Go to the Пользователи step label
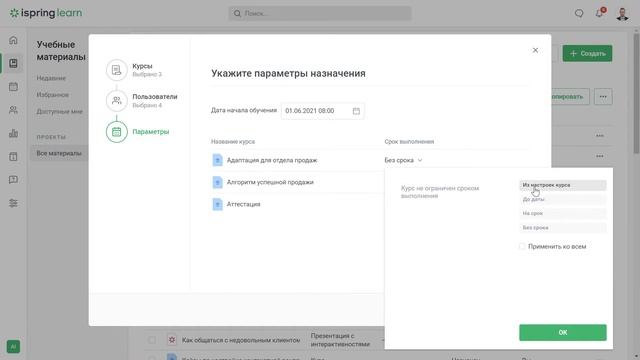The image size is (640, 360). tap(155, 97)
